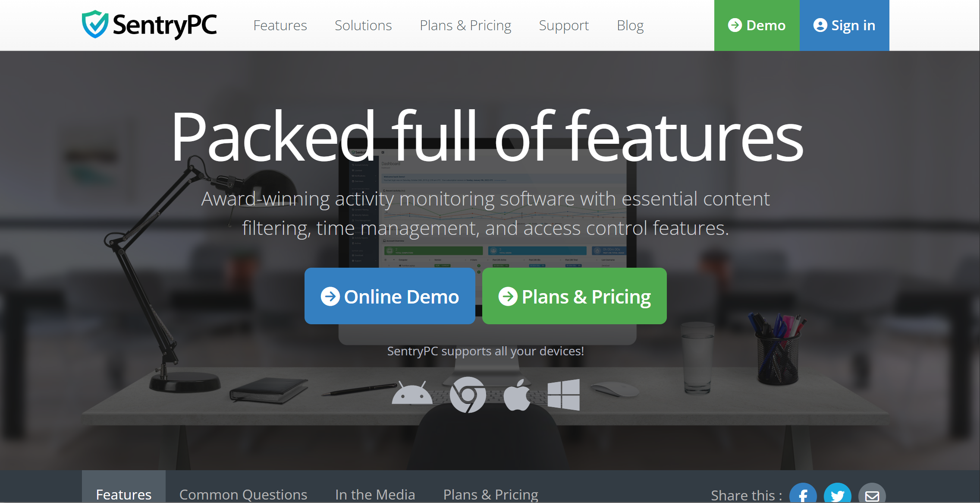Click the green Plans & Pricing hero button

(x=575, y=296)
